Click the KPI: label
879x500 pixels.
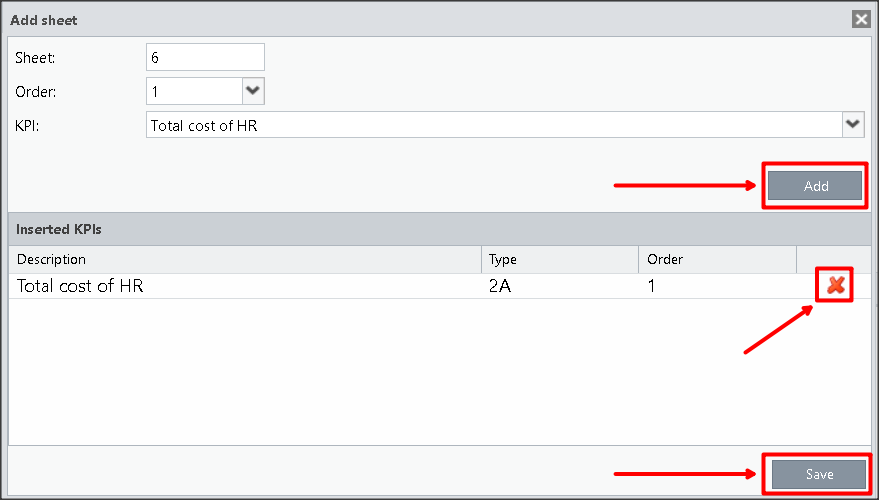coord(27,125)
